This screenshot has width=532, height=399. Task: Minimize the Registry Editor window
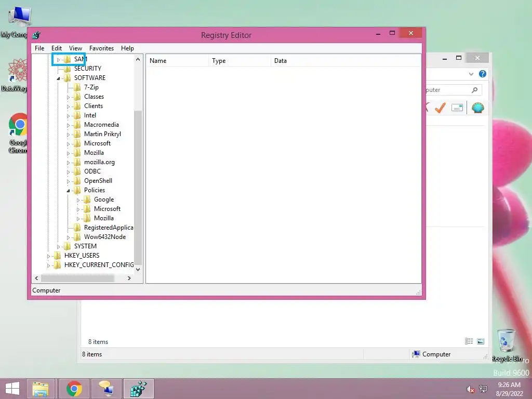[x=378, y=34]
